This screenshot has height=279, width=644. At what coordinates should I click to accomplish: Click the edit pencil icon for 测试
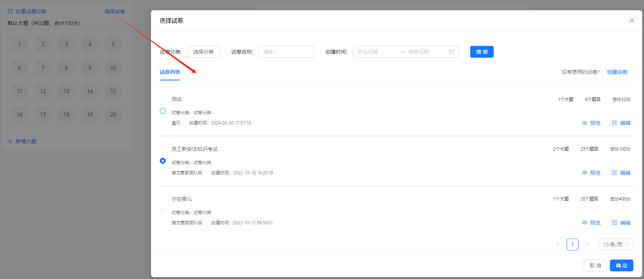pos(615,123)
